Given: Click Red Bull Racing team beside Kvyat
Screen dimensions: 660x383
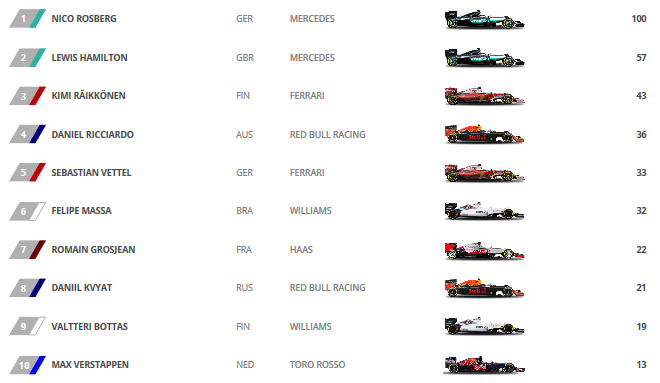Looking at the screenshot, I should [327, 288].
